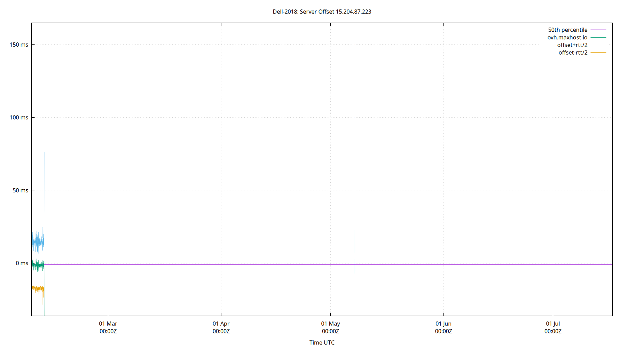The width and height of the screenshot is (644, 348).
Task: Click the offset+rtt/2 legend text
Action: coord(573,45)
